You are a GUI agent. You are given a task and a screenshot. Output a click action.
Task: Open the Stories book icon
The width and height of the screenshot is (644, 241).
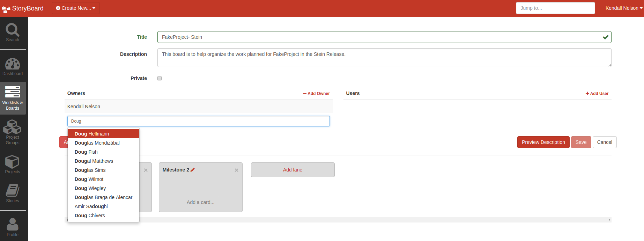pyautogui.click(x=13, y=193)
